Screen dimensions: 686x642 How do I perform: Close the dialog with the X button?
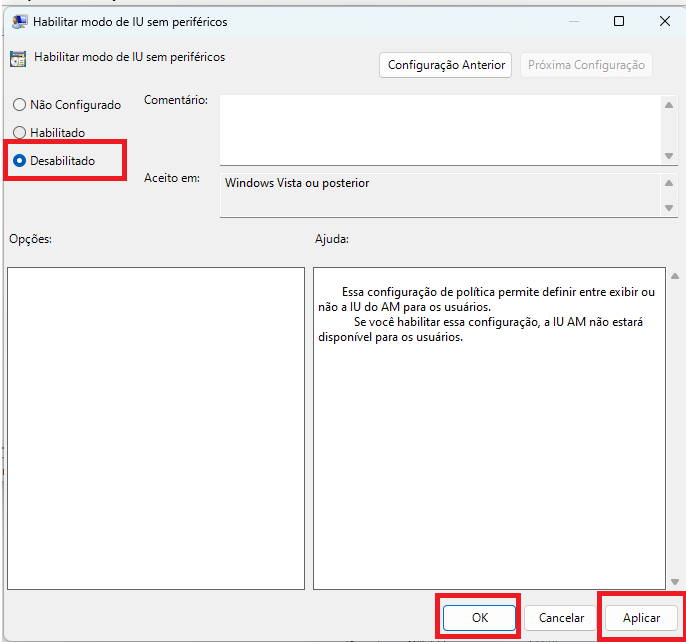coord(665,21)
